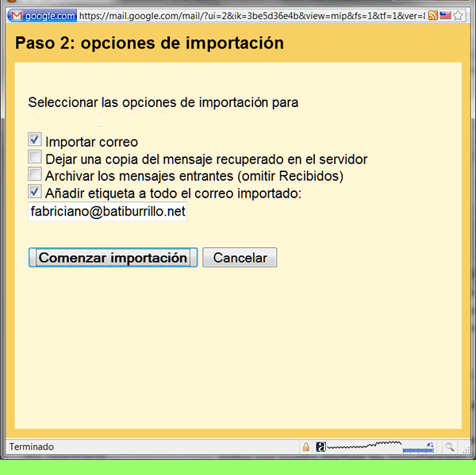This screenshot has width=476, height=475.
Task: Click the URL text in address bar
Action: (252, 16)
